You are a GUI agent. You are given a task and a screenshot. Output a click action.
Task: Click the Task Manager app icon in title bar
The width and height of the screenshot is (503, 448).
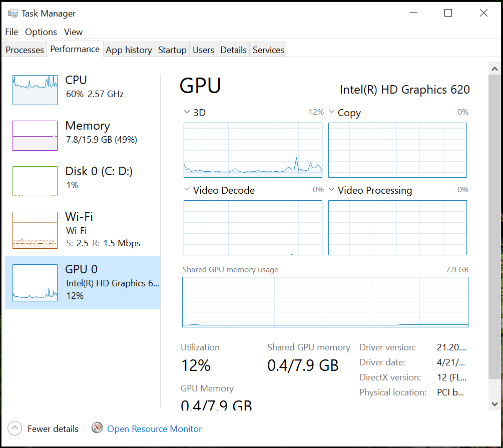click(13, 13)
